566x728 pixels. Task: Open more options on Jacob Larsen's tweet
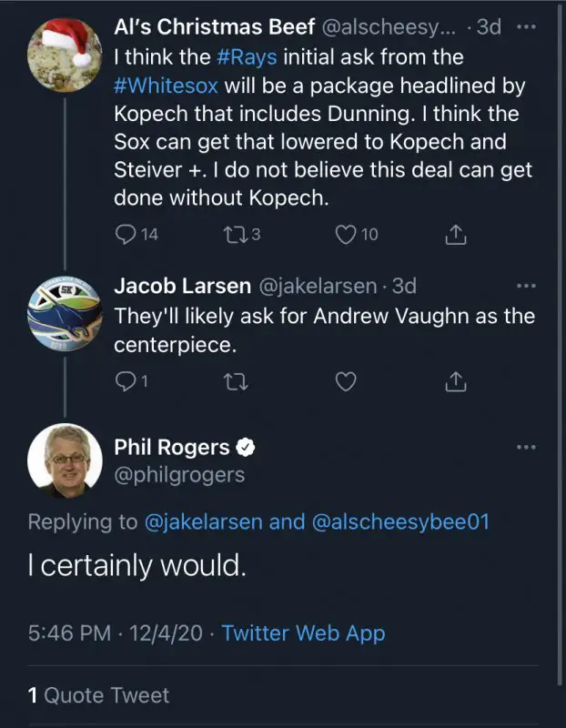pyautogui.click(x=526, y=286)
